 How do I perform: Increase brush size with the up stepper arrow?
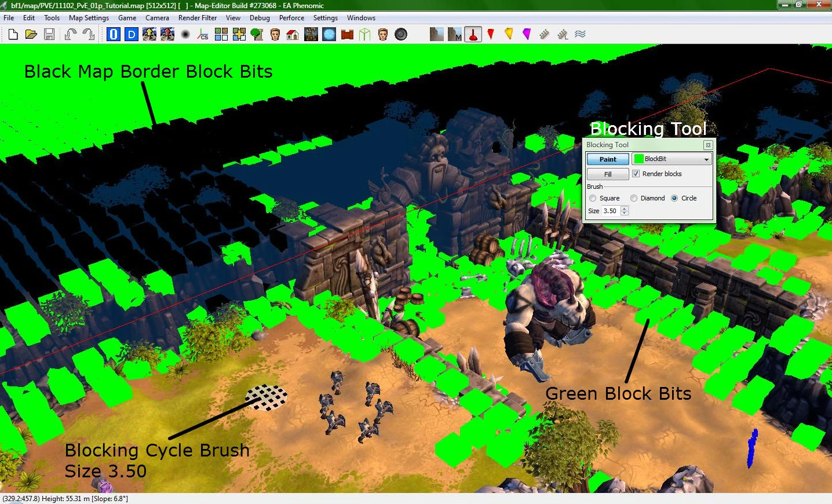coord(625,209)
